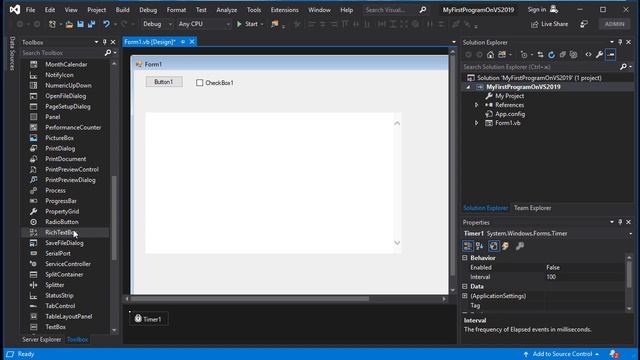Click the Interval value 100 field
The height and width of the screenshot is (360, 640).
click(x=584, y=277)
